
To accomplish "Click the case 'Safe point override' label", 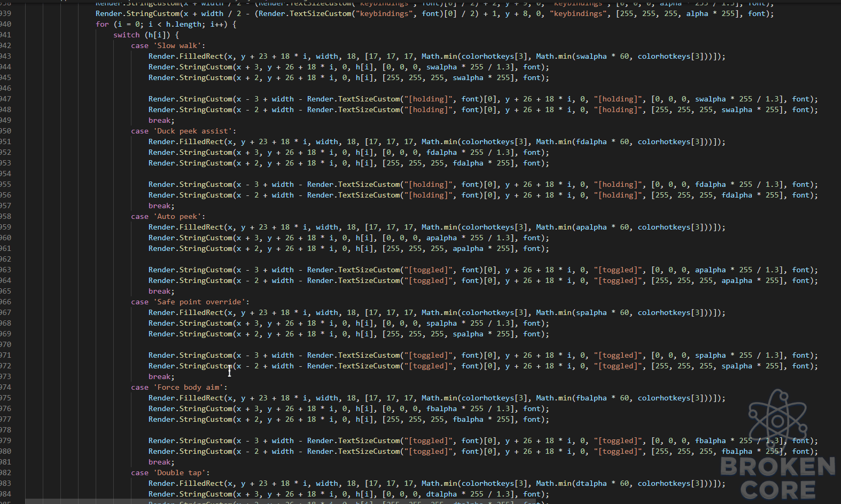I will (x=190, y=302).
